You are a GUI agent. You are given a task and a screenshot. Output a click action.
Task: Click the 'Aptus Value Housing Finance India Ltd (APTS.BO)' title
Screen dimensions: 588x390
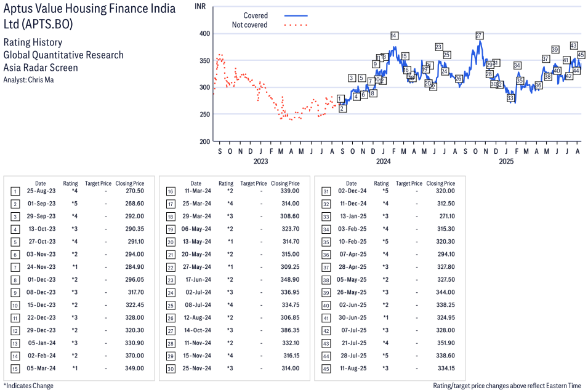pyautogui.click(x=89, y=16)
